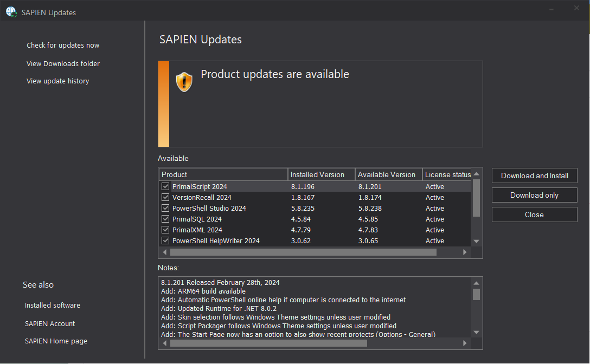
Task: Click Notes box scroll left arrow
Action: click(x=165, y=343)
